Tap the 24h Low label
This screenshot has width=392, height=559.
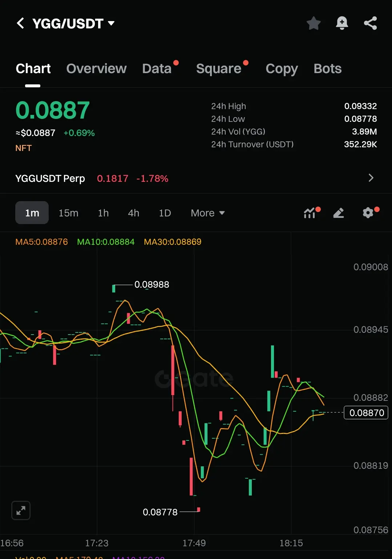click(x=228, y=119)
